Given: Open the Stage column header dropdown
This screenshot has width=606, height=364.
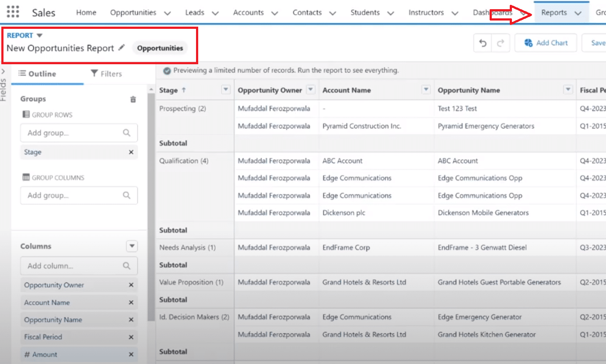Looking at the screenshot, I should 226,90.
